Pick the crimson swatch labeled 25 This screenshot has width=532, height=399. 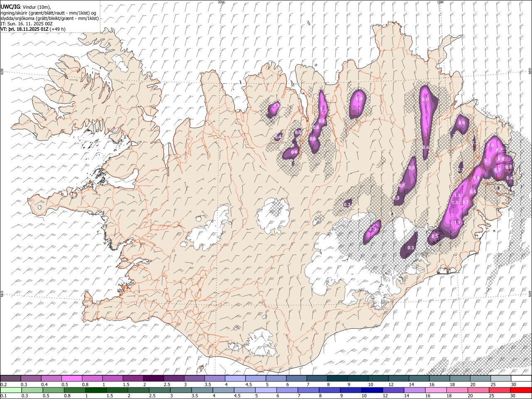[500, 390]
